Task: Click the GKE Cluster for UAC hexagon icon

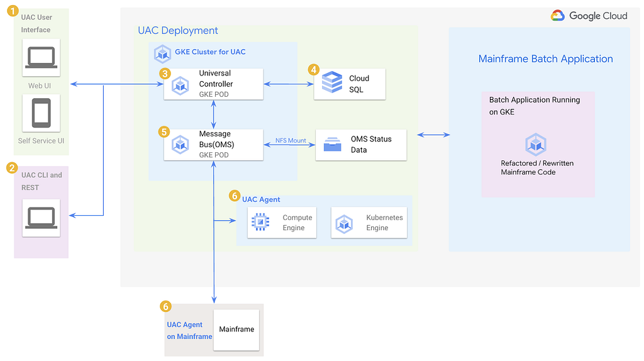Action: [x=162, y=54]
